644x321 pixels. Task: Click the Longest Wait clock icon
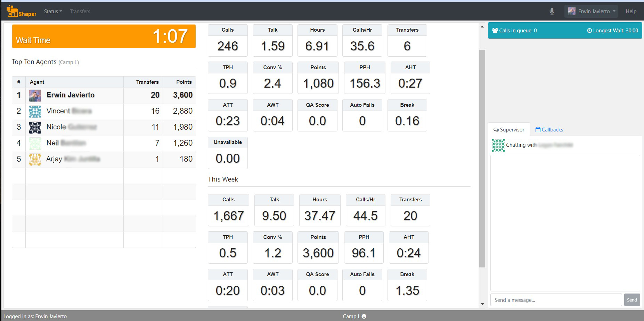pos(589,31)
